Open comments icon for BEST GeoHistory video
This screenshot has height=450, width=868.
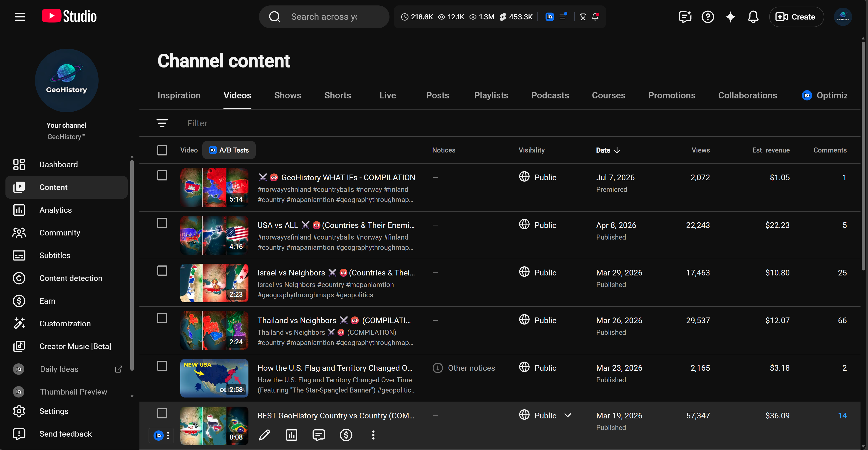[319, 435]
